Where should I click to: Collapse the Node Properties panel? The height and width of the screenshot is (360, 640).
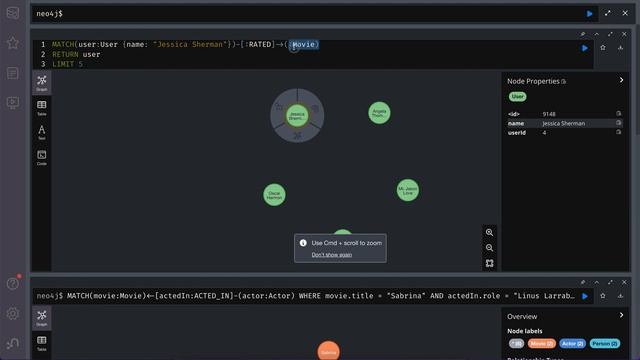[x=621, y=80]
